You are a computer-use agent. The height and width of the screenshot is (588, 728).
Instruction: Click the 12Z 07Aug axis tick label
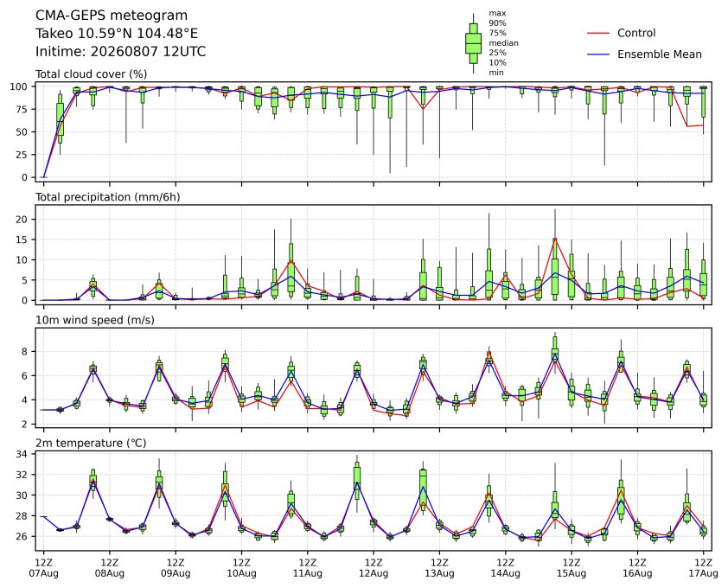pos(43,568)
